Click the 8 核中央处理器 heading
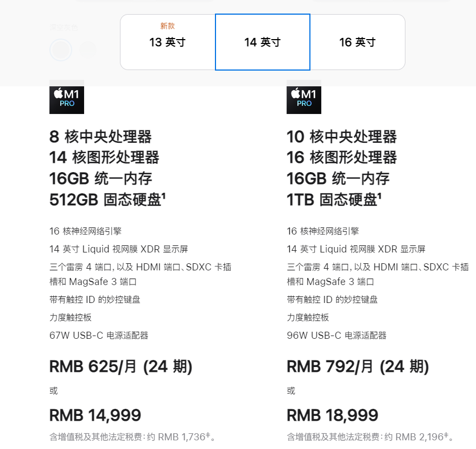Viewport: 476px width, 449px height. (x=100, y=137)
